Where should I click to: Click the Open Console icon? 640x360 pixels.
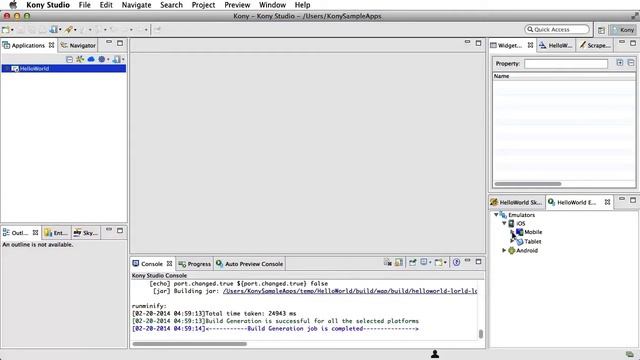coord(438,262)
